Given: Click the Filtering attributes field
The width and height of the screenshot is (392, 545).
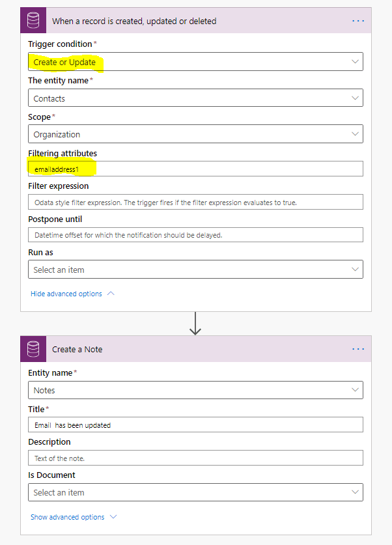Looking at the screenshot, I should [195, 169].
